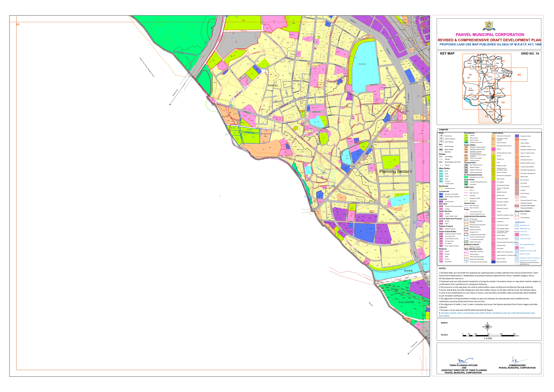Click 'GRID NO. 14' label
The height and width of the screenshot is (392, 554).
point(530,54)
